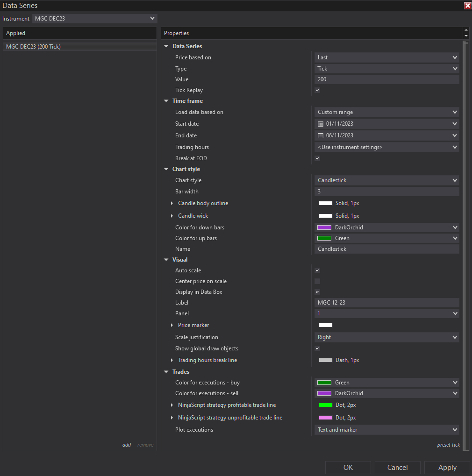Uncheck Break at EOD
This screenshot has height=476, width=472.
[317, 158]
